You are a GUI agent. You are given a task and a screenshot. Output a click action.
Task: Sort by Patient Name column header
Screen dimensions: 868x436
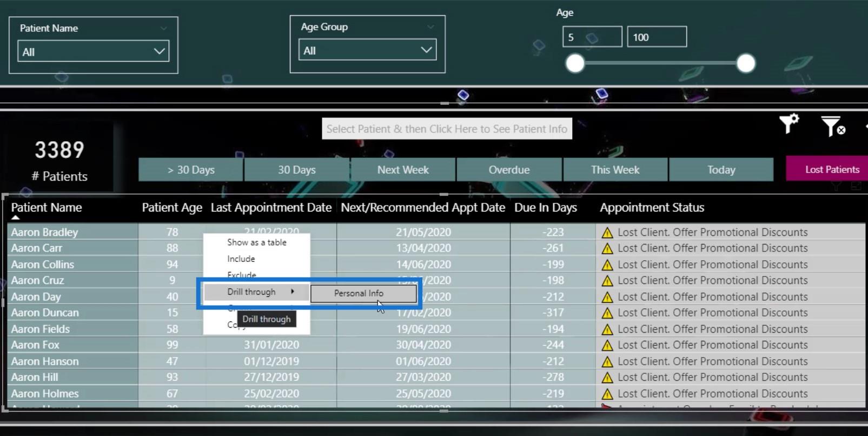(x=47, y=207)
